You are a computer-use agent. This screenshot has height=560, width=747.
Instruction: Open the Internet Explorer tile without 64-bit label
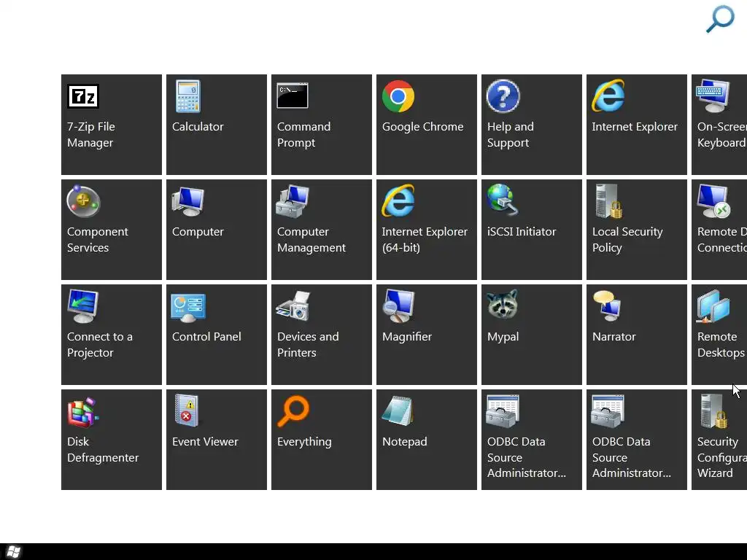click(637, 124)
